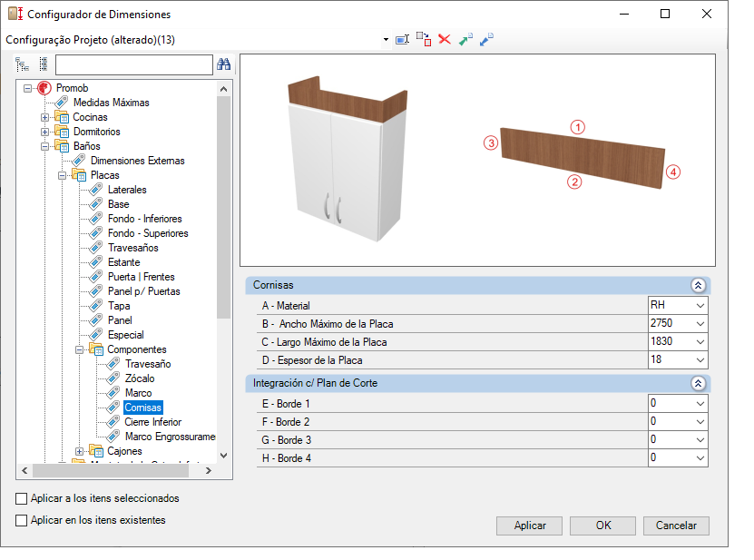Click the folder icon beside Componentes

coord(96,349)
